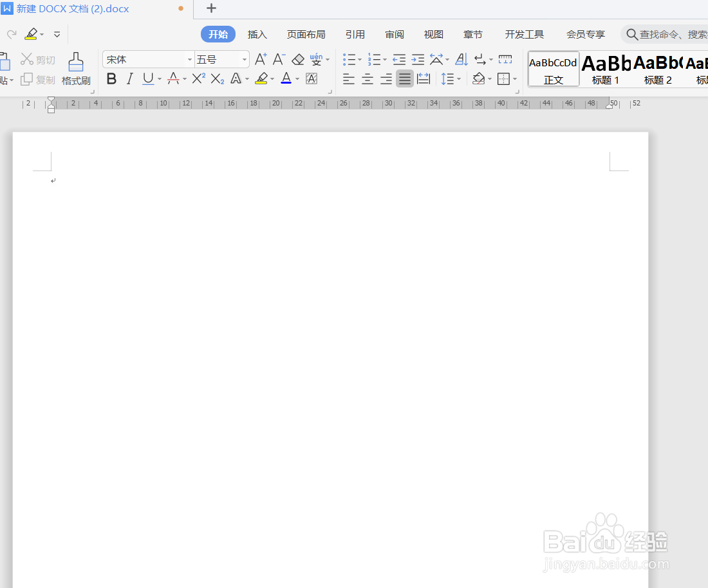Click the tab stops ruler icon
Screen dimensions: 708x588
tap(505, 59)
